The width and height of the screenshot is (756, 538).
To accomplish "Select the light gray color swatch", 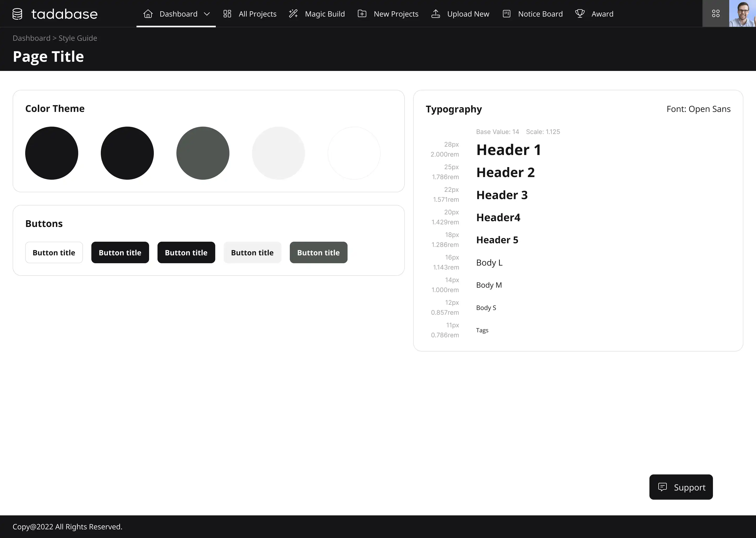I will pyautogui.click(x=278, y=153).
